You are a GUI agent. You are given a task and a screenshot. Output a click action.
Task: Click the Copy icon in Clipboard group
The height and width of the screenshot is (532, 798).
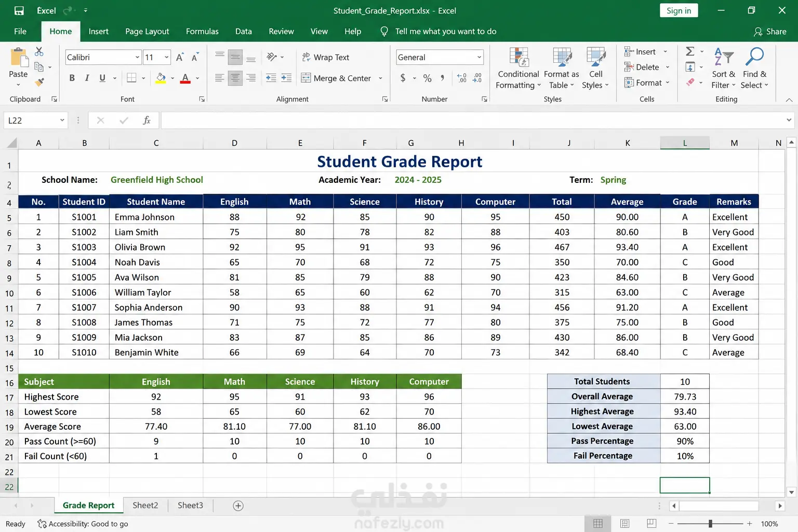(38, 66)
